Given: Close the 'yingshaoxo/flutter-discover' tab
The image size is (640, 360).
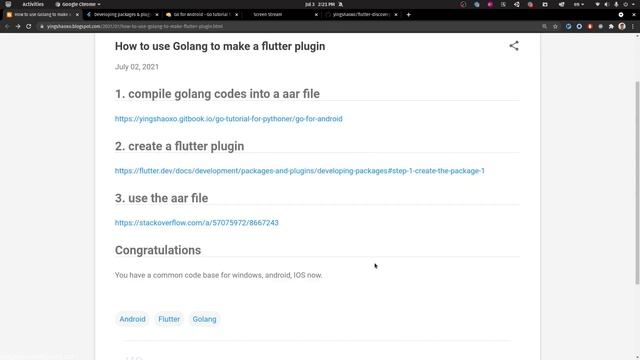Looking at the screenshot, I should 396,14.
